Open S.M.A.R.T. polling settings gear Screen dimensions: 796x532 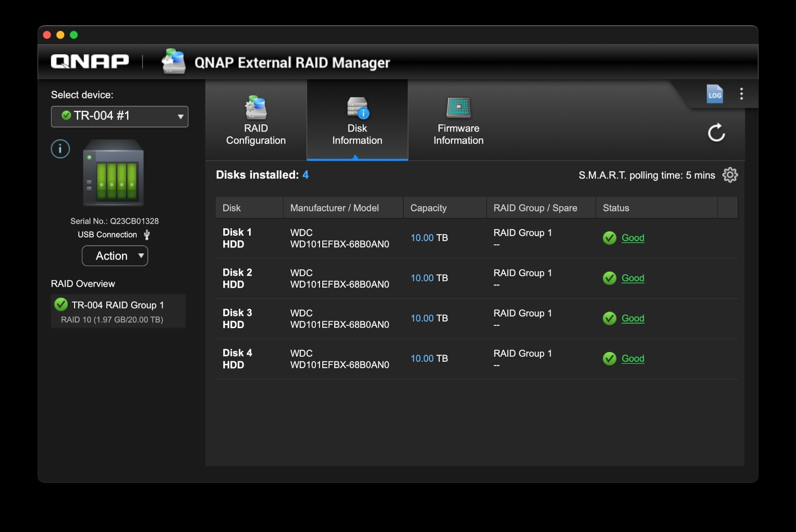[730, 175]
